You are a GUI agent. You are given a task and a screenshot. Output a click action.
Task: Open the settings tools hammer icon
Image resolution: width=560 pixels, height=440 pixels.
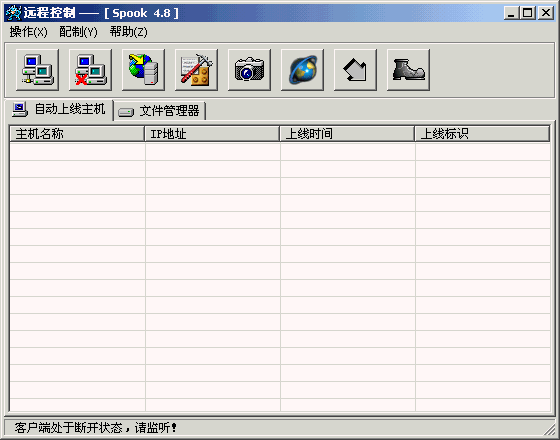(196, 70)
